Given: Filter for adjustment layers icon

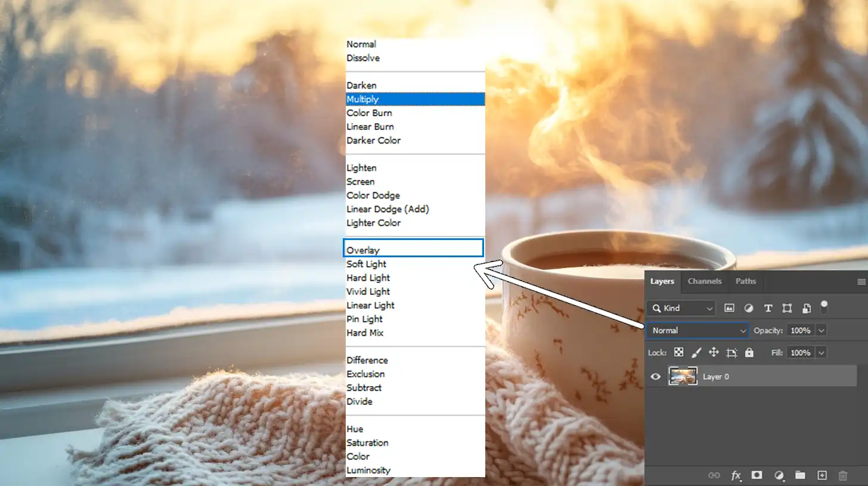Looking at the screenshot, I should click(x=749, y=308).
